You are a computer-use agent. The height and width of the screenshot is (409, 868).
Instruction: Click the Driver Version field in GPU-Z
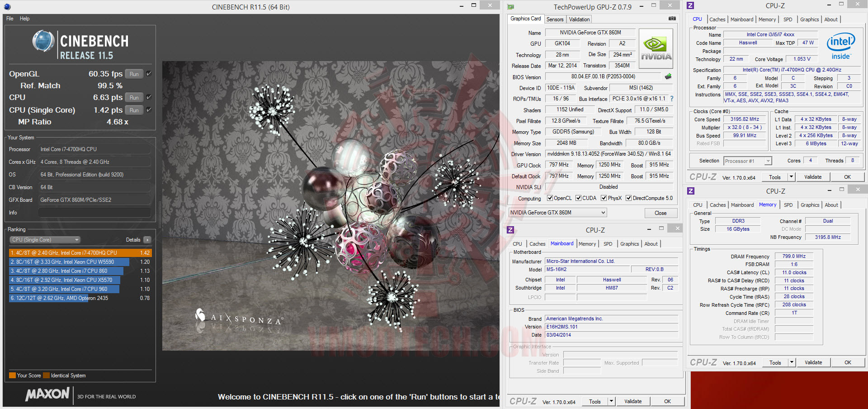(609, 154)
